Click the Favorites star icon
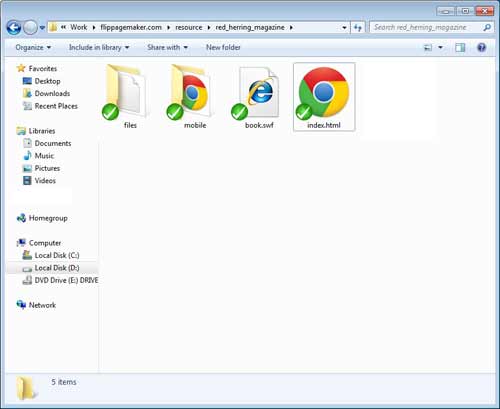The image size is (500, 409). [21, 68]
